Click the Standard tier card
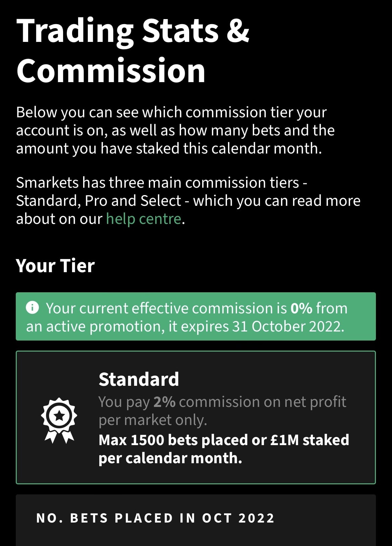This screenshot has height=546, width=392. coord(195,417)
